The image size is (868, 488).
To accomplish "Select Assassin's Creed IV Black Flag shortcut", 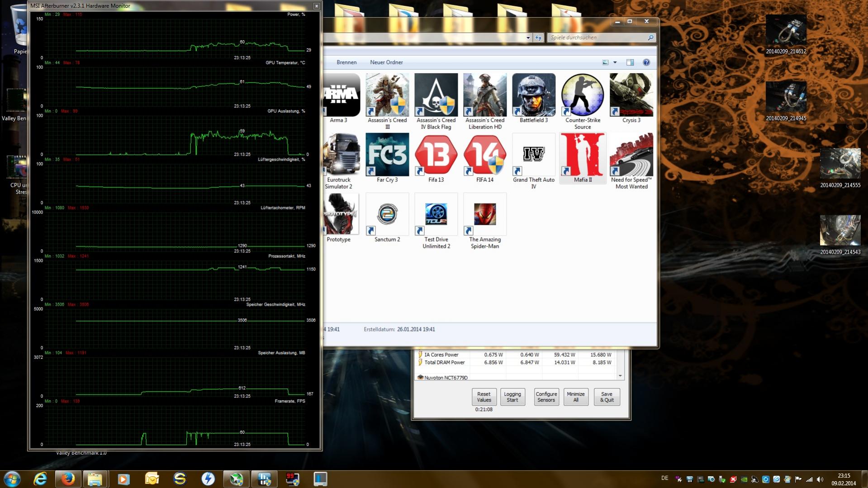I will (x=436, y=101).
